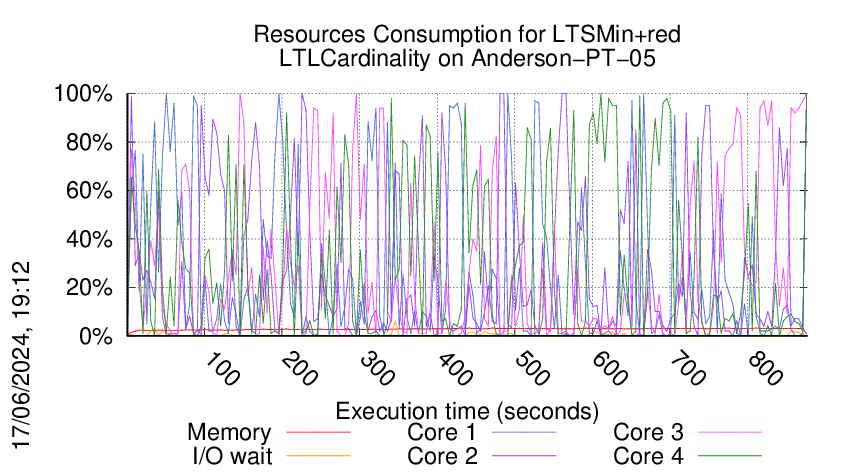Image resolution: width=850 pixels, height=475 pixels.
Task: Click the 80% y-axis label
Action: [89, 143]
